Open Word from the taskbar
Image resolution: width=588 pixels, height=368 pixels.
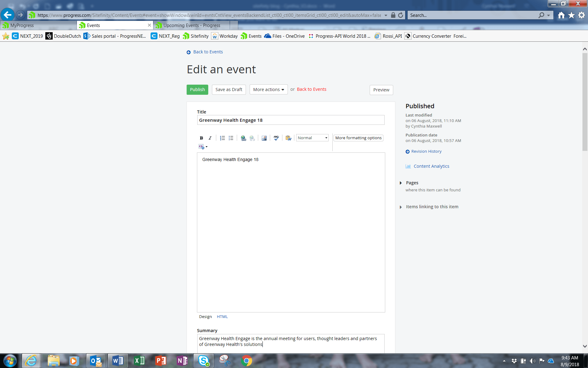tap(118, 361)
